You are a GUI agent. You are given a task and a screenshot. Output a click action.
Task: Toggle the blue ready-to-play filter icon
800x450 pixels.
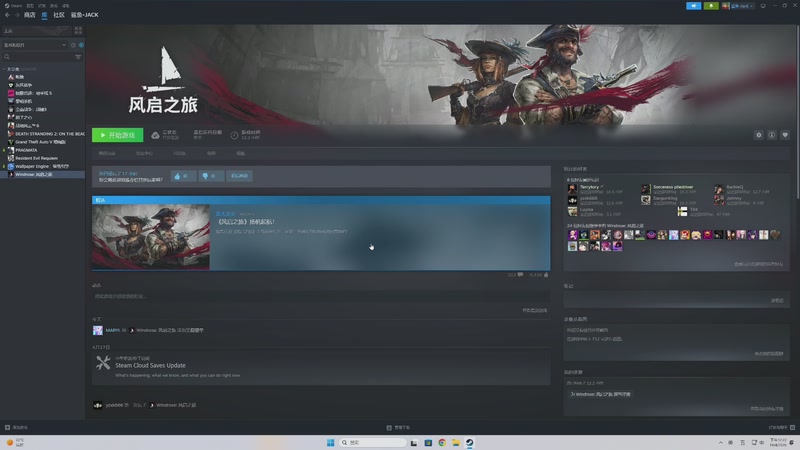[x=81, y=45]
